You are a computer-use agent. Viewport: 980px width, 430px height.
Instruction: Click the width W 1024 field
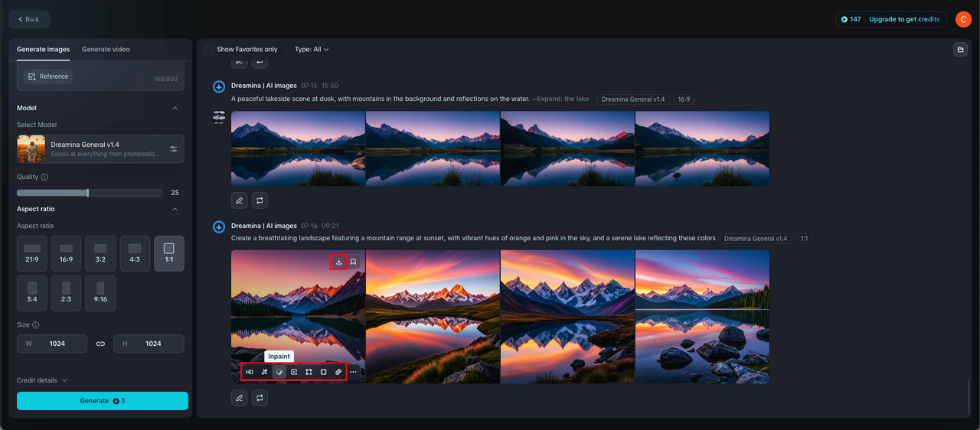click(52, 344)
